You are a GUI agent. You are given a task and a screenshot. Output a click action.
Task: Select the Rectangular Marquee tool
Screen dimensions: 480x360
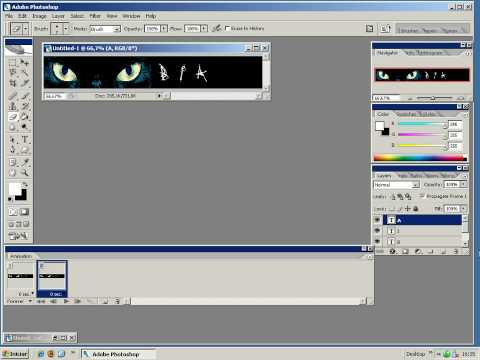[13, 62]
